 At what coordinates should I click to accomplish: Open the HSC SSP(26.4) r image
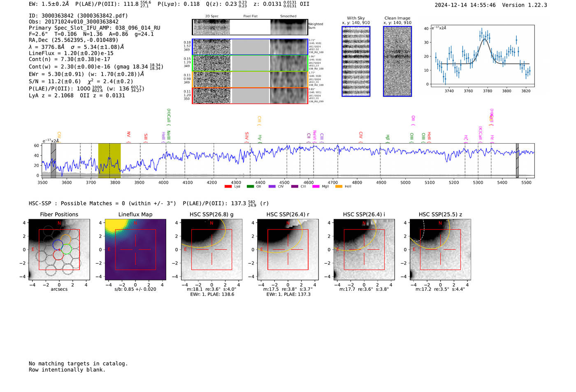[288, 250]
